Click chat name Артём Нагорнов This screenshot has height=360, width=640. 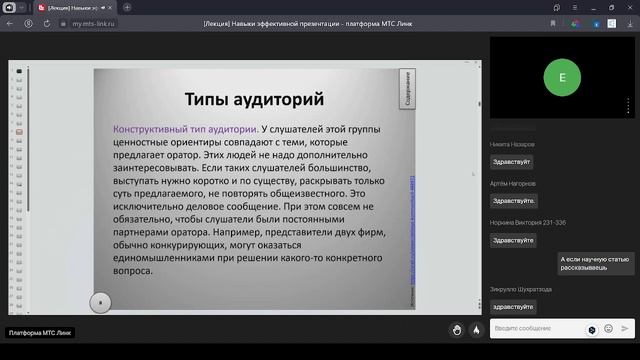click(x=513, y=183)
